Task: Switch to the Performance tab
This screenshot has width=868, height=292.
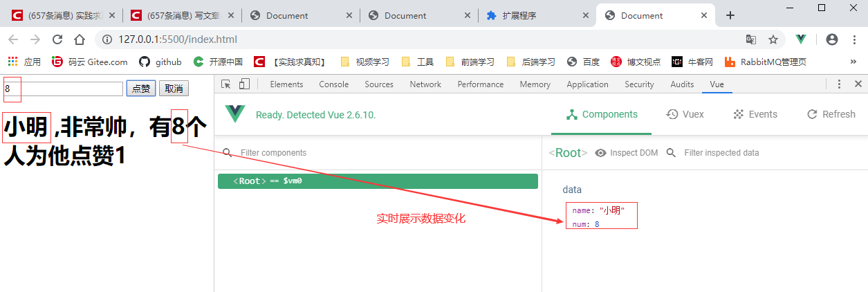Action: point(481,84)
